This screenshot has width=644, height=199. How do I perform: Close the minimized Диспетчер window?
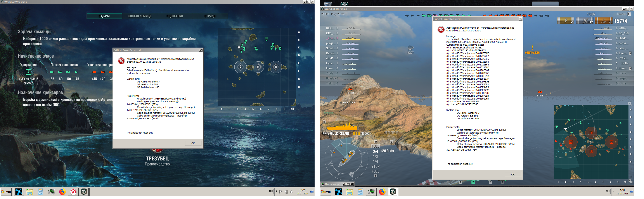click(352, 184)
